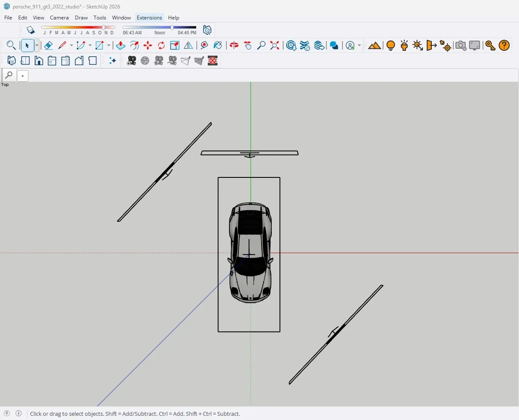Select the orange spotlight lamp icon
Viewport: 519px width, 420px height.
click(404, 45)
